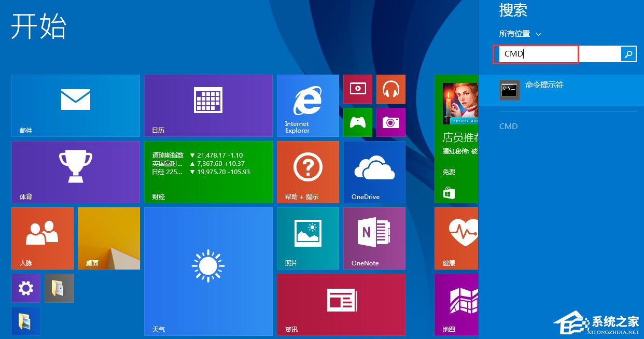644x339 pixels.
Task: Open the 体育 (Sports) tile
Action: tap(75, 172)
